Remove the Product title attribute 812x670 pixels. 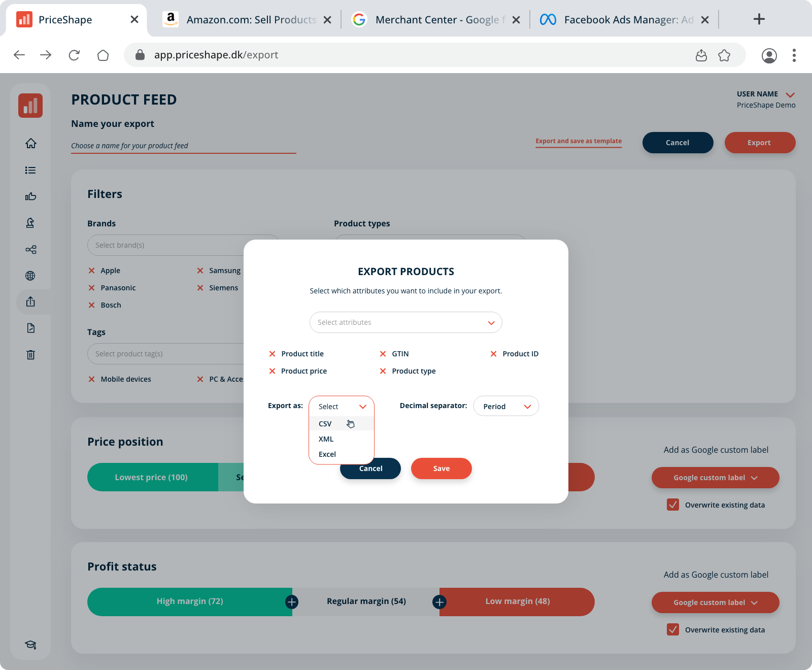(x=272, y=354)
